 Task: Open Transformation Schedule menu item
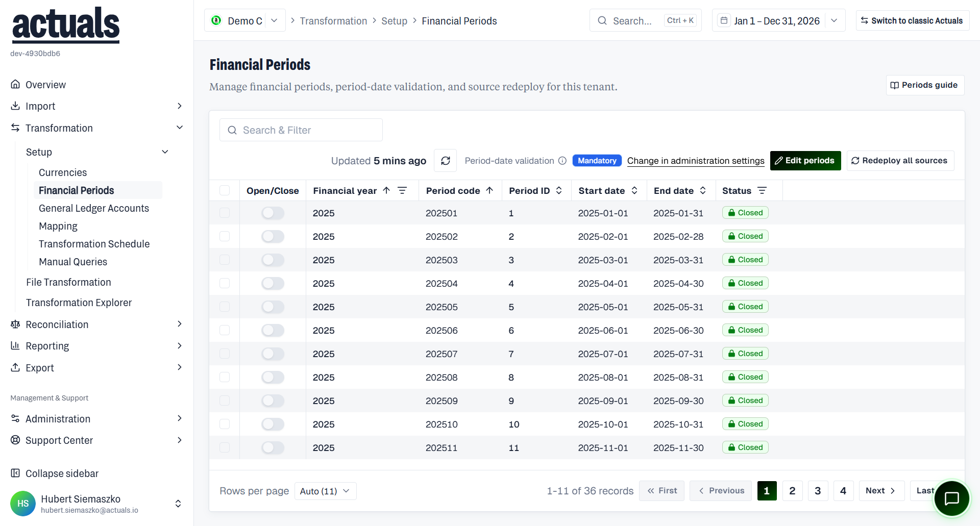(94, 244)
